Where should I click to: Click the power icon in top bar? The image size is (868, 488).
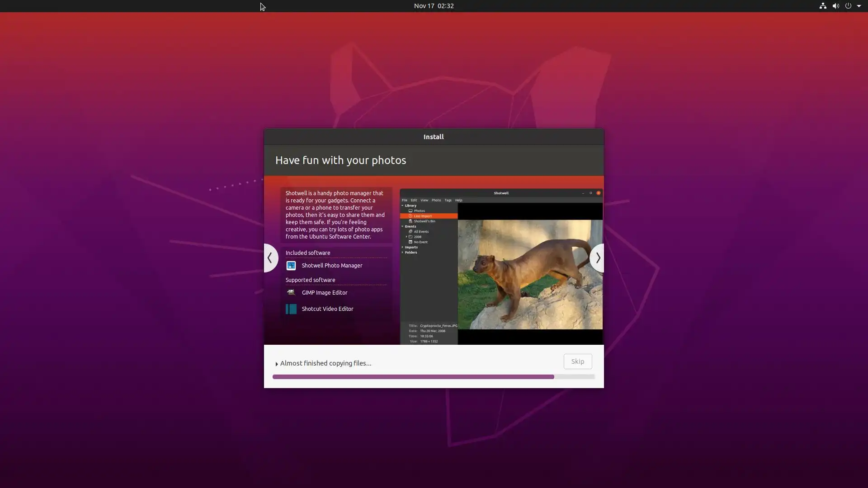848,6
